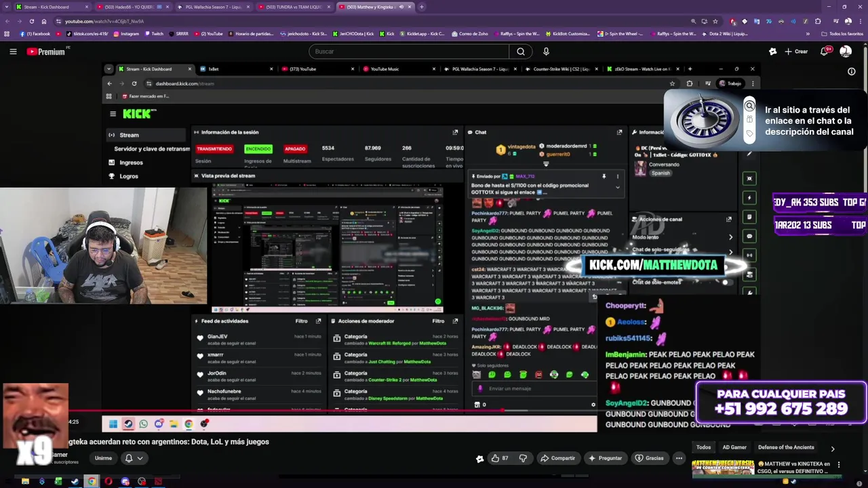
Task: Open the browser extensions puzzle icon
Action: (818, 21)
